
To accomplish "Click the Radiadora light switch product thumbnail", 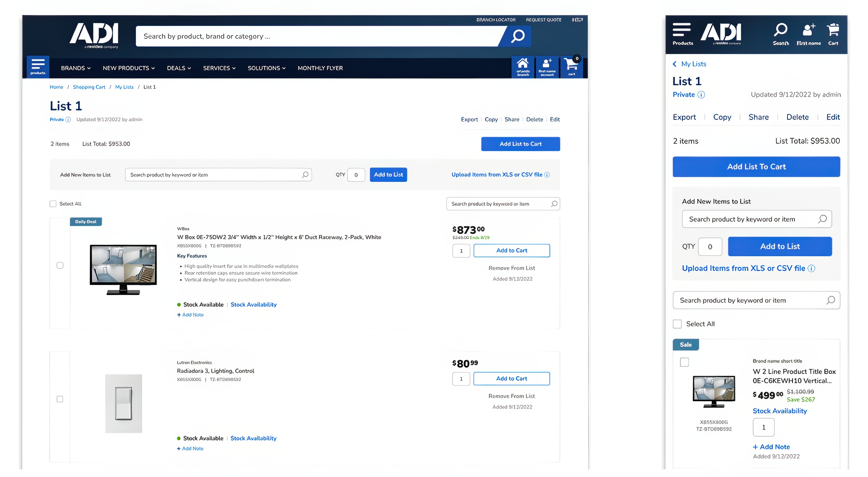I will (x=123, y=403).
